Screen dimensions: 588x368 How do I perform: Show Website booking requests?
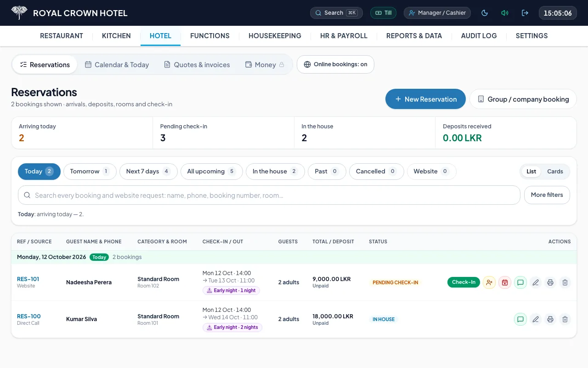[x=431, y=172]
